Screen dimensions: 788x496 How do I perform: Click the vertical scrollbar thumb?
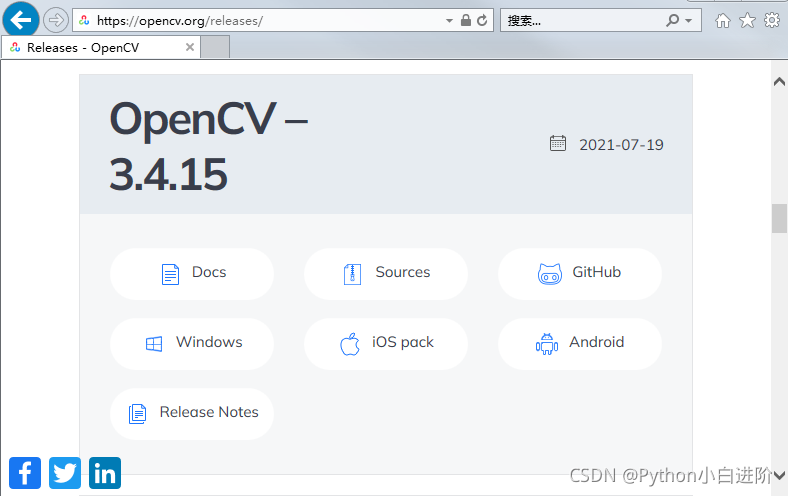(779, 218)
